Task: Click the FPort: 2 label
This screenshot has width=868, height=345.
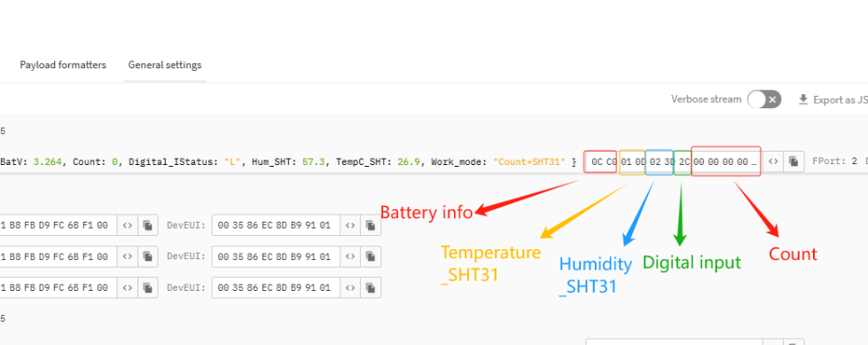Action: pyautogui.click(x=835, y=161)
